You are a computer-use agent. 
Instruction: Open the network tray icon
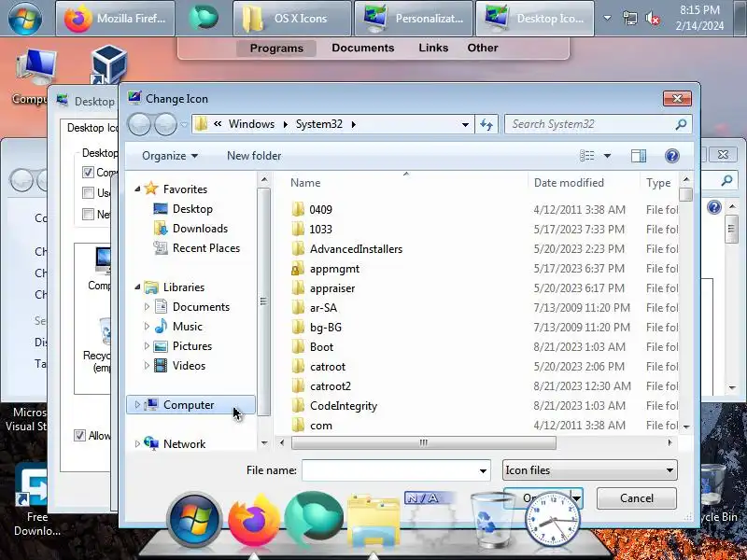(629, 19)
